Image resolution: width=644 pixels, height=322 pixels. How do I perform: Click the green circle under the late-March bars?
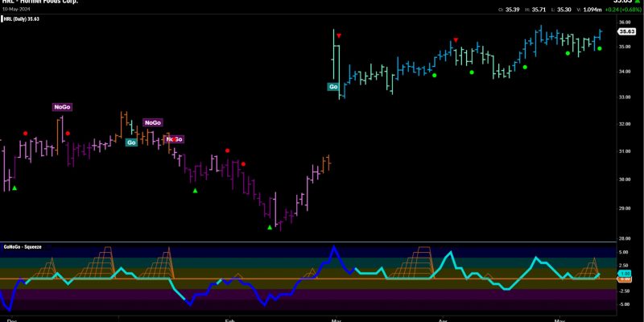click(x=435, y=75)
